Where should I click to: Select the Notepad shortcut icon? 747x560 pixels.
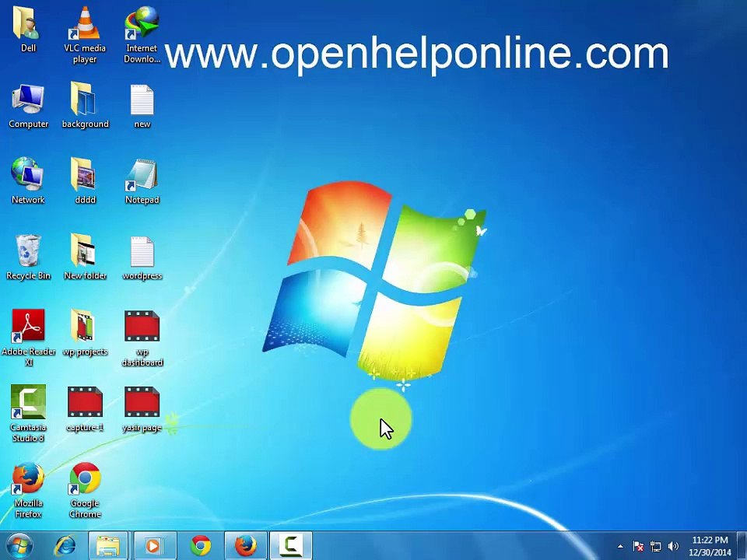click(x=142, y=181)
